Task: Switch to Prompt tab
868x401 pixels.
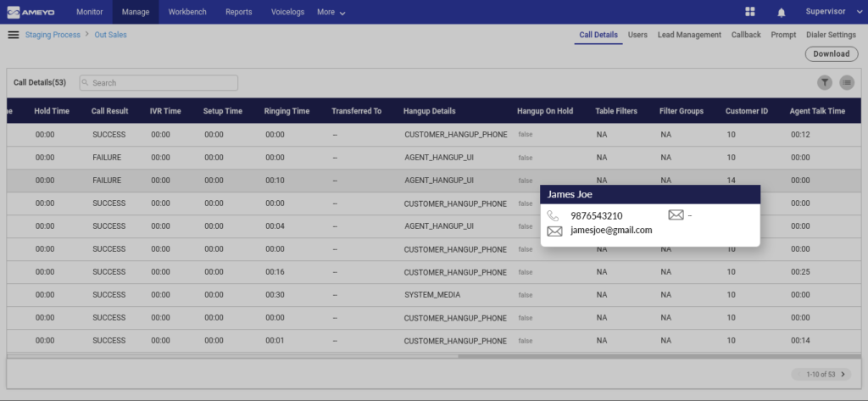Action: [783, 35]
